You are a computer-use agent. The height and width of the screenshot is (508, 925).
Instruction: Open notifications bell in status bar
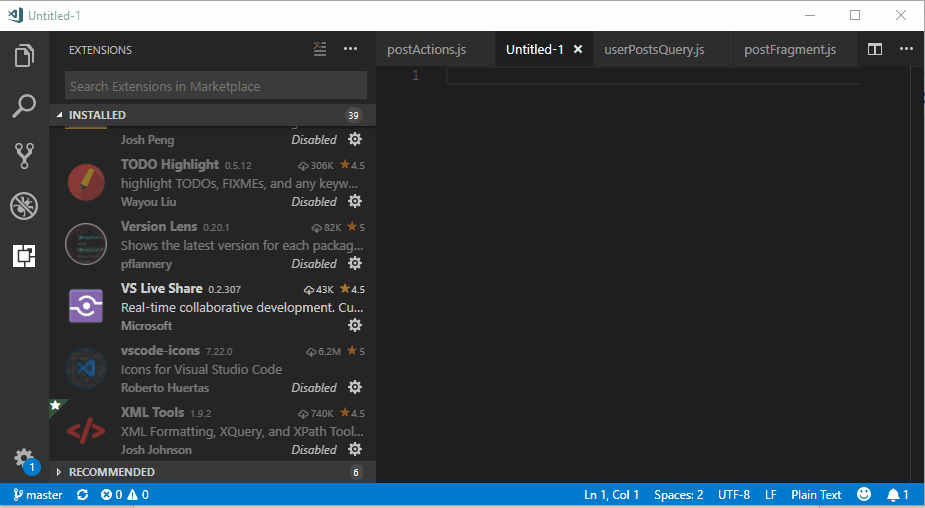point(898,495)
